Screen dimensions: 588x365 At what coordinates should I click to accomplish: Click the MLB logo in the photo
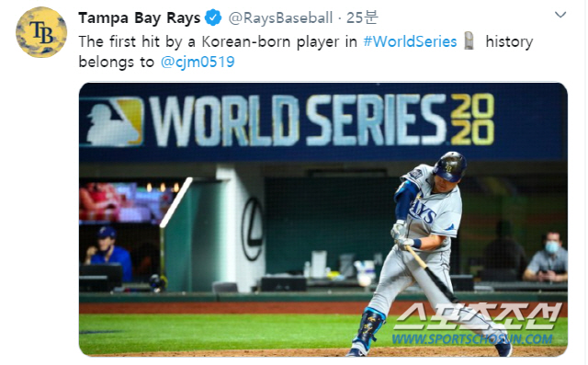tap(114, 121)
